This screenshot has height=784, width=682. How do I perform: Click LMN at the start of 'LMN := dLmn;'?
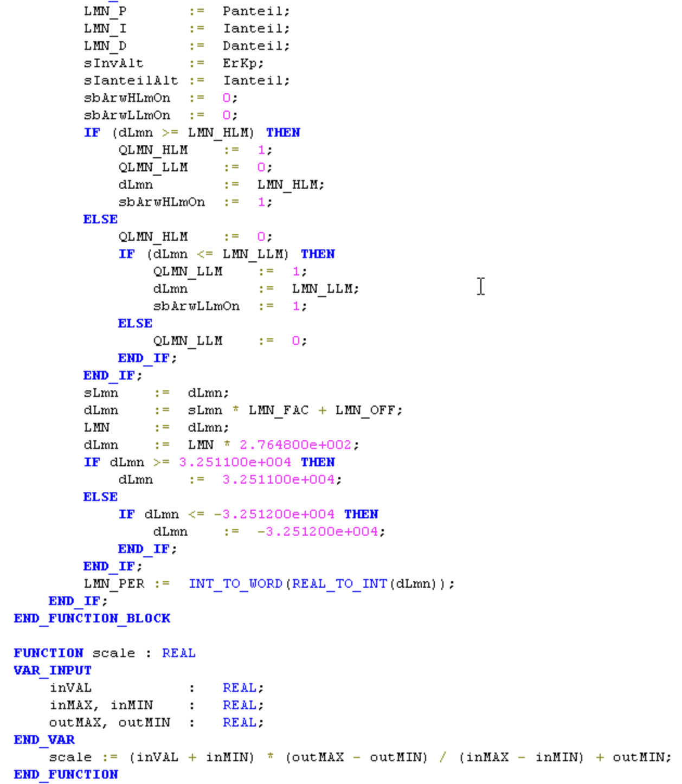96,427
